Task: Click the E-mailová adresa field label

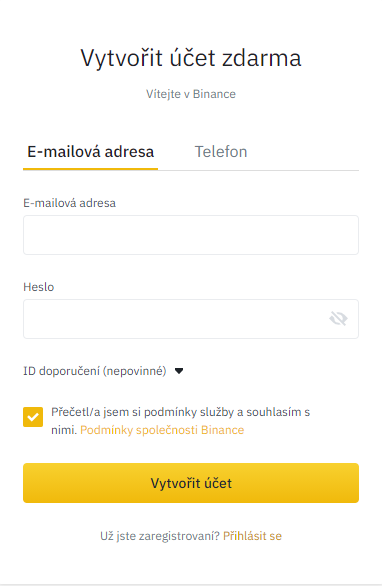Action: [x=70, y=203]
